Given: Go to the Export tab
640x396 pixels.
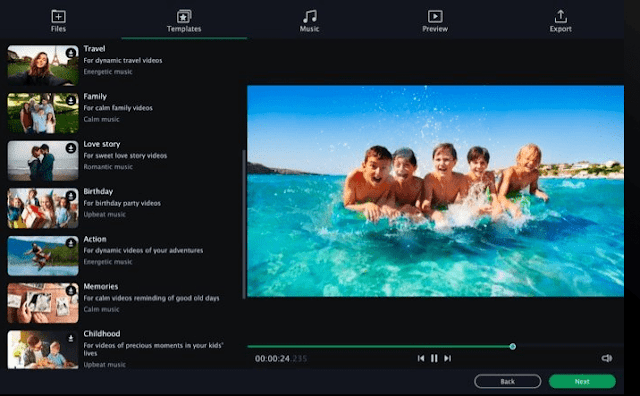Looking at the screenshot, I should pos(560,20).
